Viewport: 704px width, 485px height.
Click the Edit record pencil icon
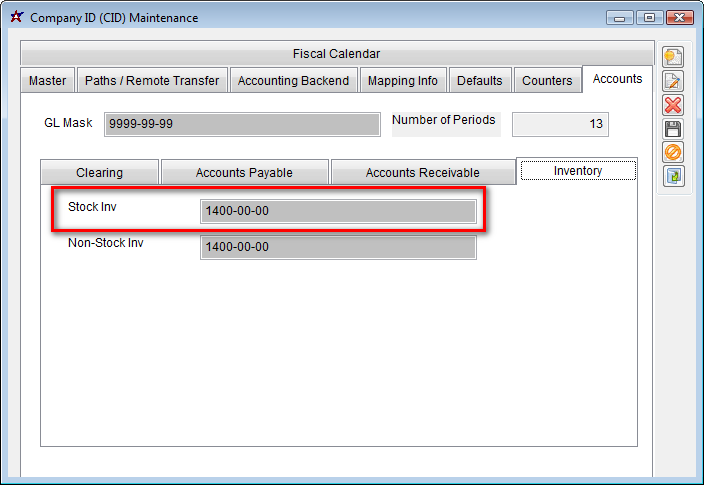673,82
